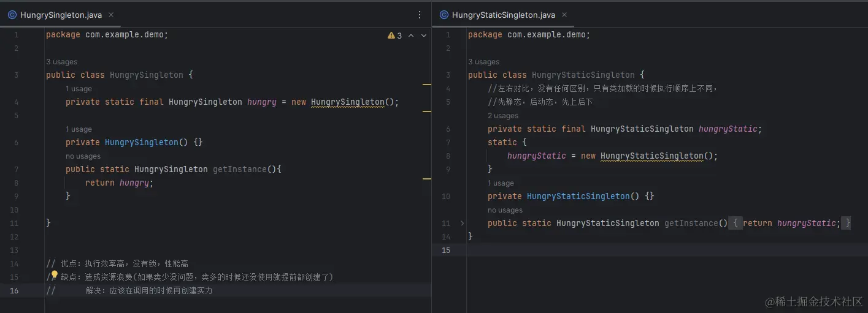The image size is (868, 313).
Task: Click the 'hungryStatic;' field declaration name
Action: (730, 129)
